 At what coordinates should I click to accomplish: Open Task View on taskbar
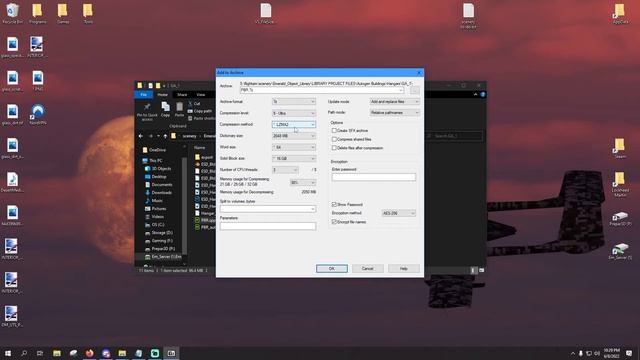click(40, 353)
